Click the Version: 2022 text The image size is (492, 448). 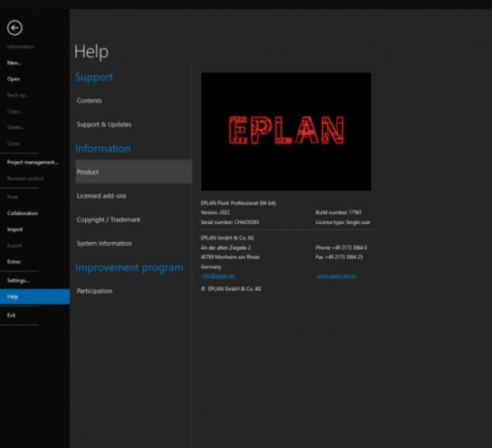(215, 212)
